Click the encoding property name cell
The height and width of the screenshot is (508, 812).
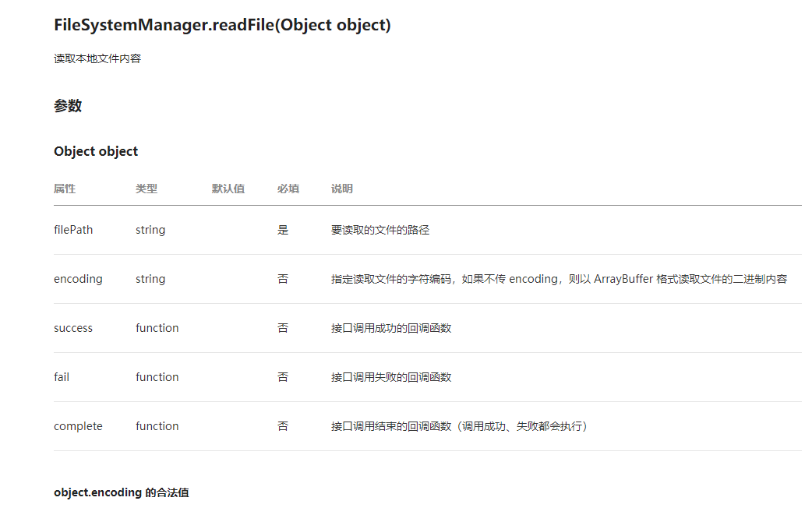pyautogui.click(x=78, y=279)
